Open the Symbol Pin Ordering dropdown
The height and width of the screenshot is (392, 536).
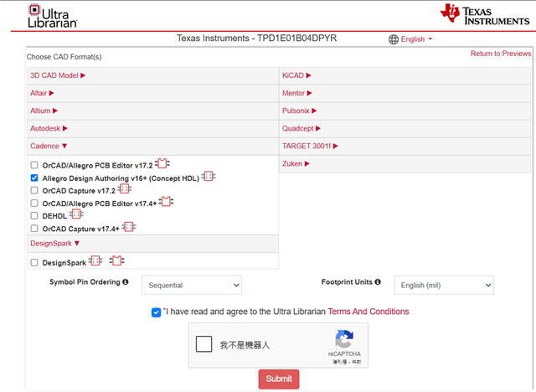coord(192,285)
